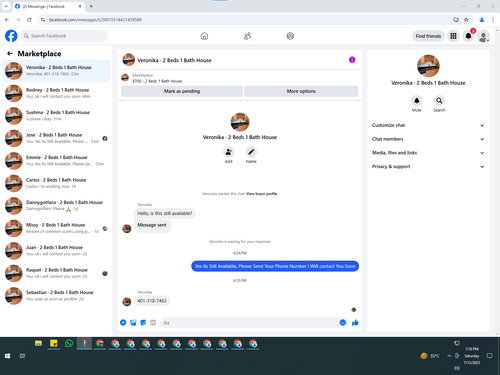Click Veronika's profile picture in right panel
This screenshot has height=375, width=500.
428,66
